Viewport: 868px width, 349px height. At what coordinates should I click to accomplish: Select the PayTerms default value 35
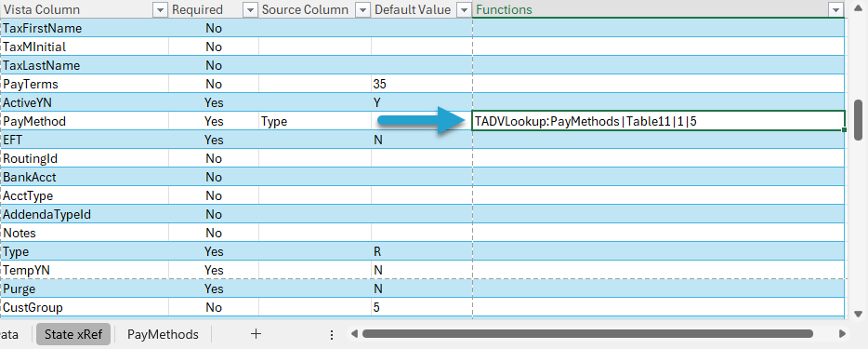point(421,84)
